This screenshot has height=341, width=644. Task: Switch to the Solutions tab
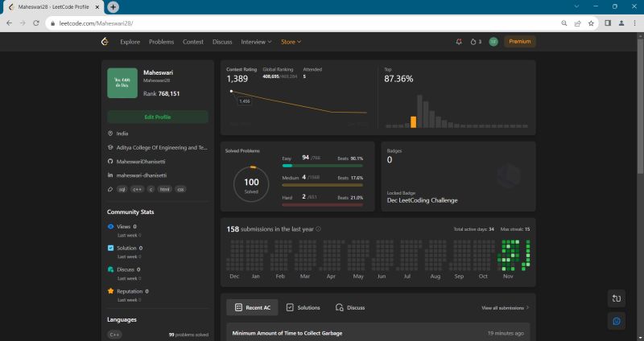(x=303, y=307)
